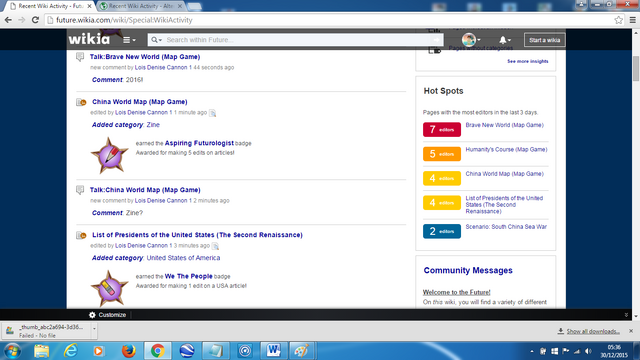Open the Wikia hamburger navigation menu
640x360 pixels.
(129, 40)
